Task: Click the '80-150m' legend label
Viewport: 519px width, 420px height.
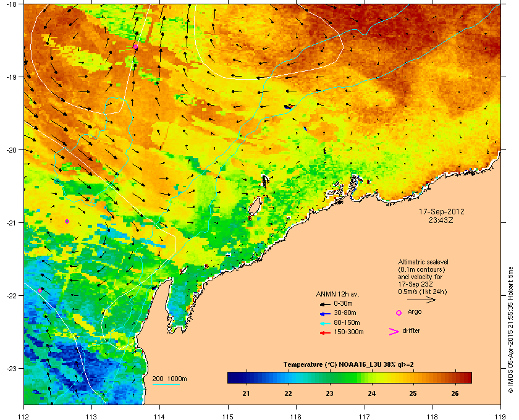Action: (x=347, y=322)
